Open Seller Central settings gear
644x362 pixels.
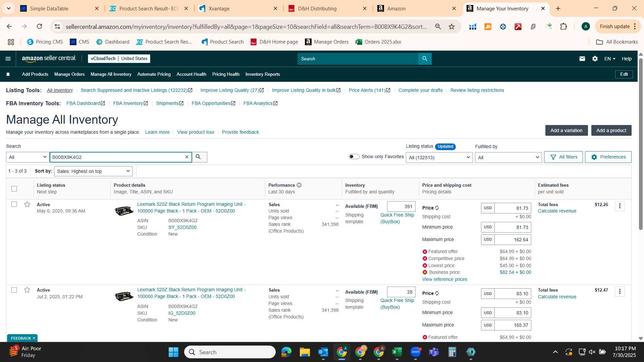coord(595,59)
